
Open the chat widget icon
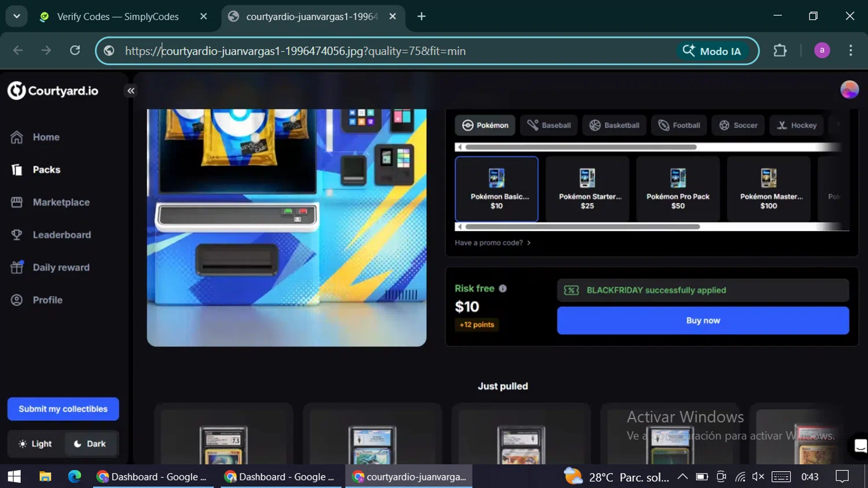(860, 446)
